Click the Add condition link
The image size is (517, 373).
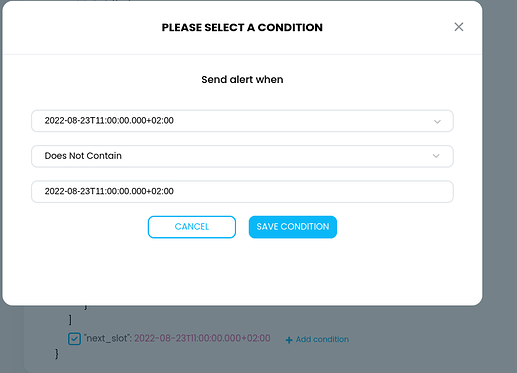click(322, 339)
